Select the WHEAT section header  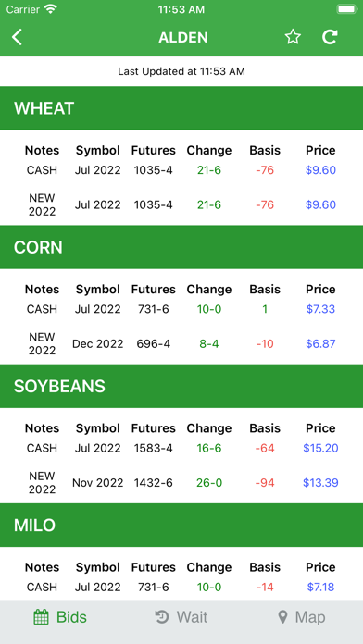[x=181, y=108]
